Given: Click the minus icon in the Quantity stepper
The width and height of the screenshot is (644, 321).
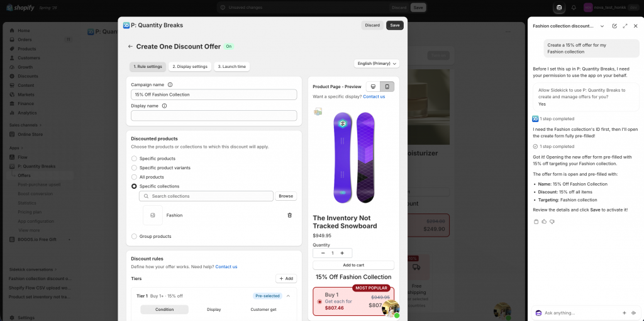Looking at the screenshot, I should click(x=323, y=253).
